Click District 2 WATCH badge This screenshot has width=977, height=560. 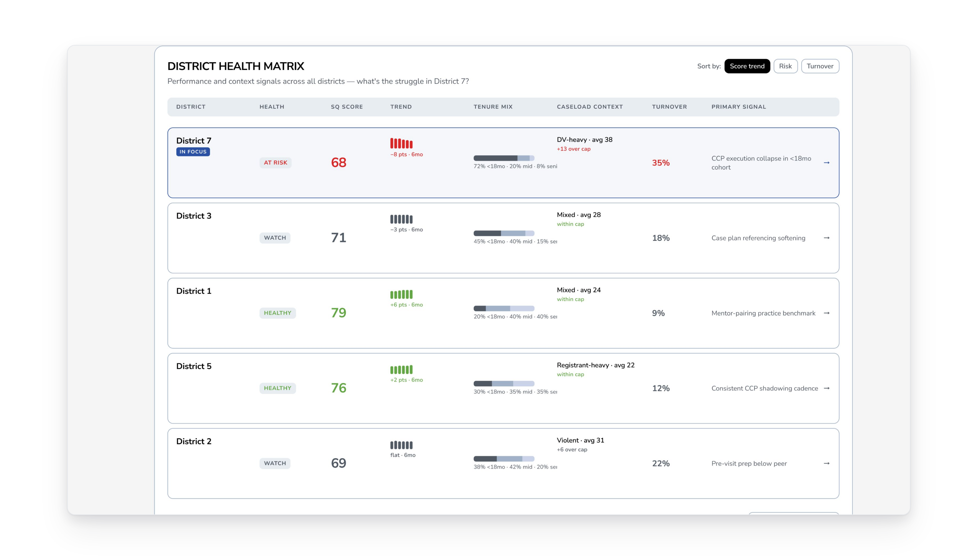click(275, 463)
